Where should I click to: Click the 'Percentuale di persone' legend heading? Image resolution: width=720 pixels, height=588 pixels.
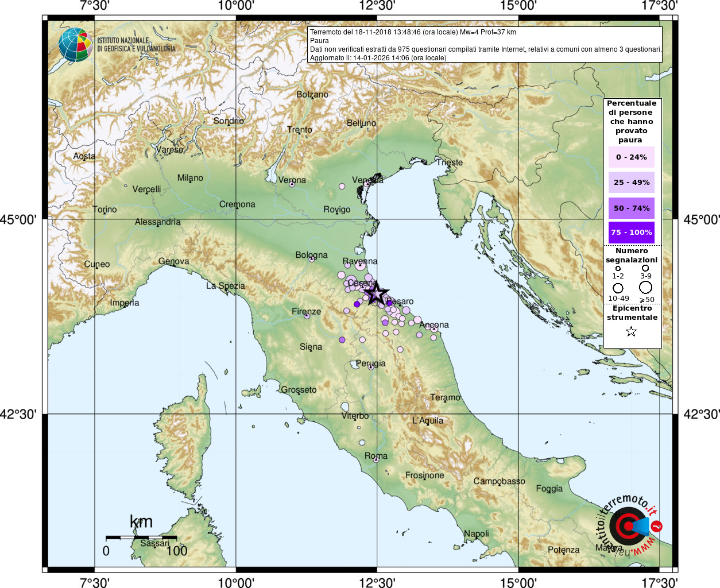632,122
